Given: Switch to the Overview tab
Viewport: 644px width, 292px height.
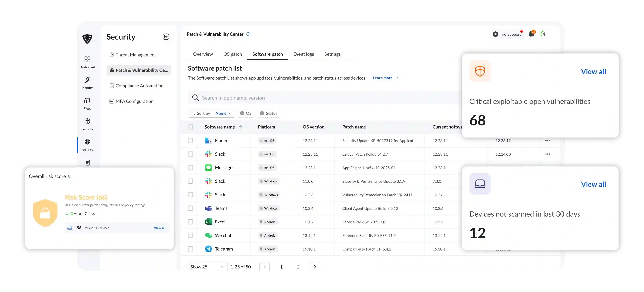Looking at the screenshot, I should pyautogui.click(x=203, y=54).
